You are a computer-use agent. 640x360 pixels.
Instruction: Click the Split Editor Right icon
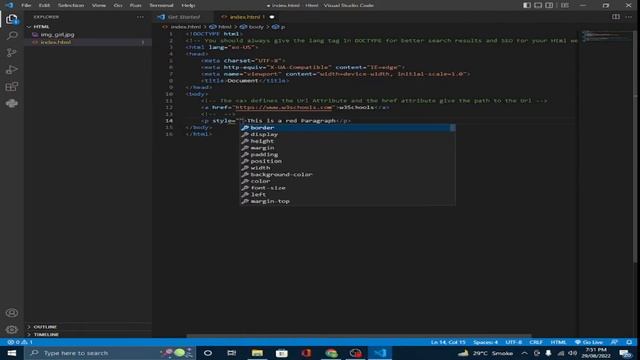coord(616,17)
